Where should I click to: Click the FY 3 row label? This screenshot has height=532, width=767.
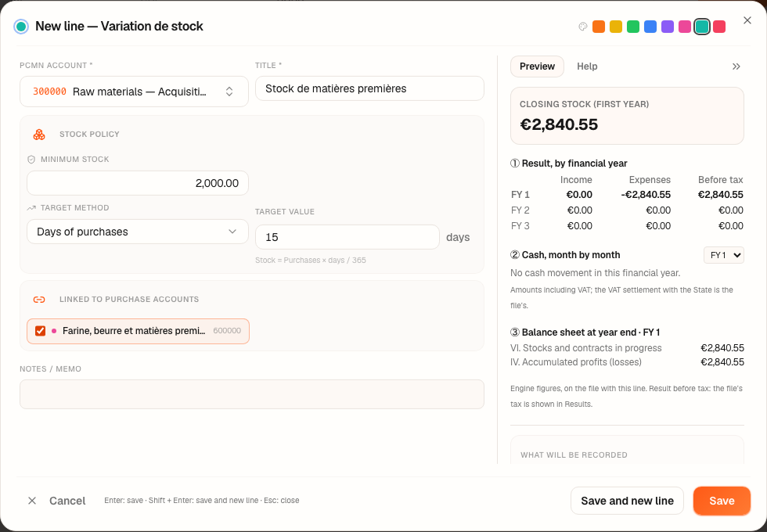pyautogui.click(x=520, y=226)
